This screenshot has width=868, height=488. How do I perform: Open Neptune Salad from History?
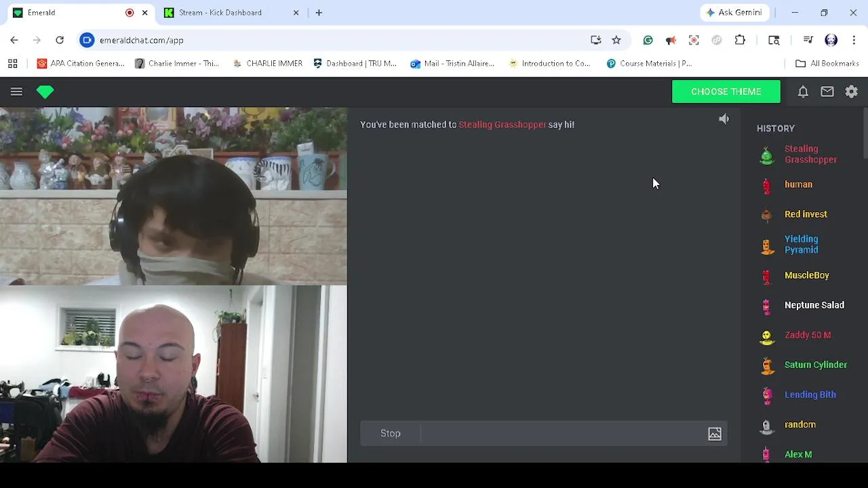pos(814,305)
